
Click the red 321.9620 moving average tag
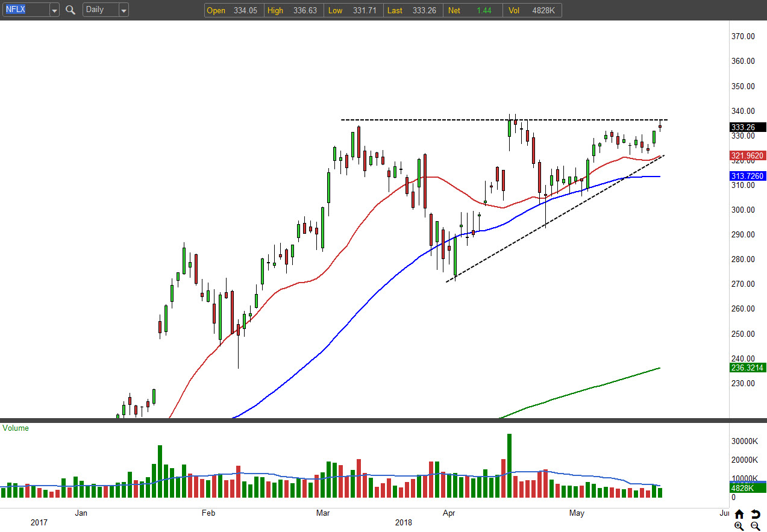(x=748, y=155)
